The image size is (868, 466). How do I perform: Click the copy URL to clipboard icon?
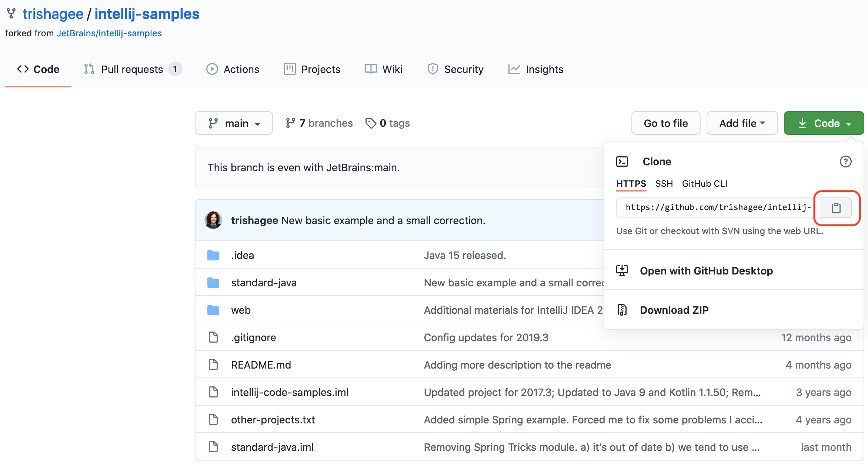point(836,209)
